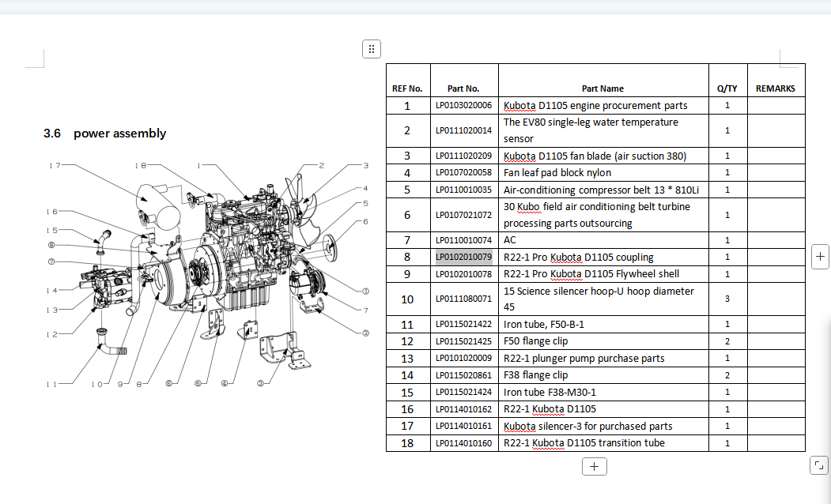Add a new column with the plus button

point(821,257)
